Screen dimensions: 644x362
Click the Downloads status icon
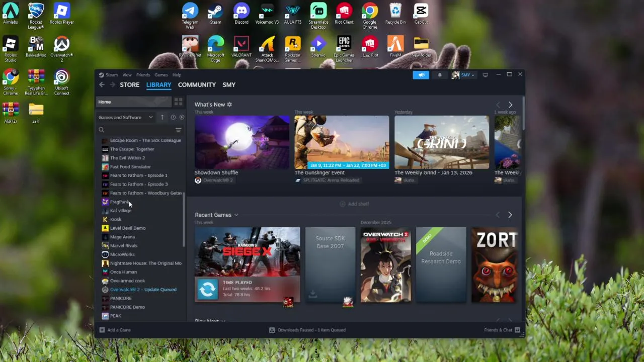[x=272, y=330]
